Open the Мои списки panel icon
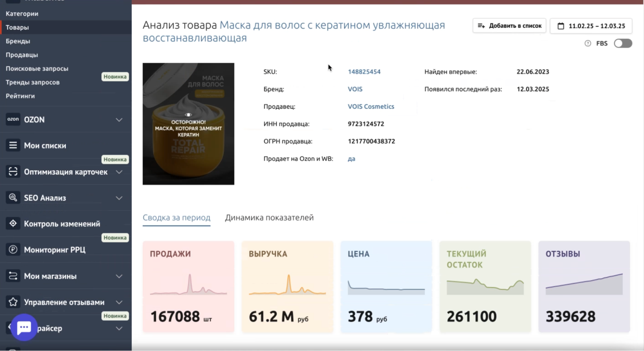Viewport: 644px width, 351px height. 13,145
